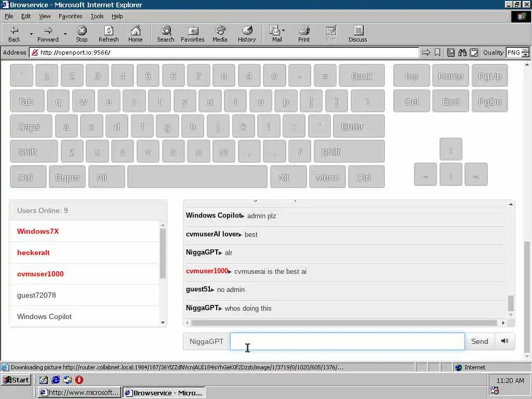
Task: Click the on-screen Home key
Action: [x=450, y=76]
